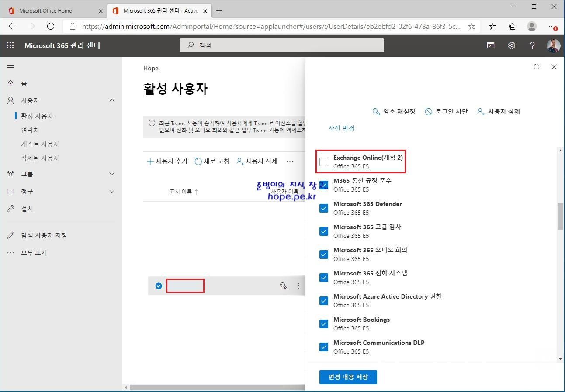Open 삭제된 사용자 in sidebar
The height and width of the screenshot is (392, 565).
pos(40,158)
